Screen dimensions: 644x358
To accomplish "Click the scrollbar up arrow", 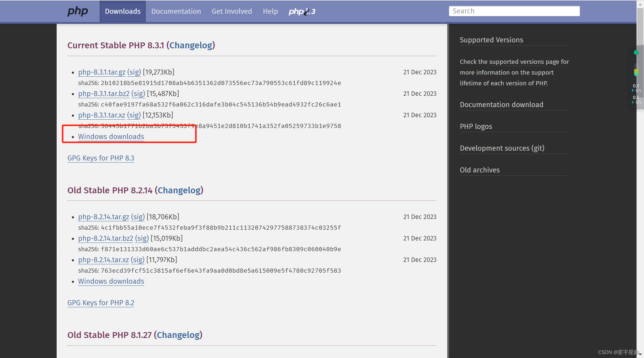I will [640, 4].
